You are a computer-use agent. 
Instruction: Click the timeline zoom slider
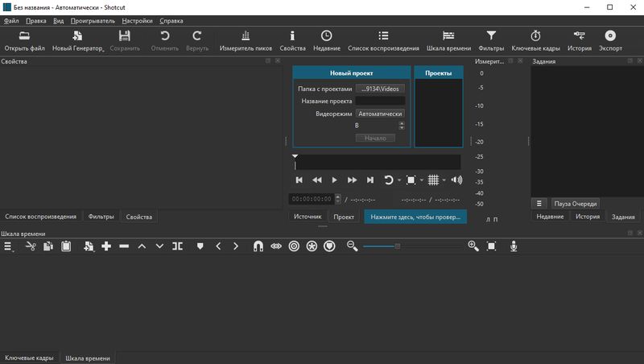point(398,246)
